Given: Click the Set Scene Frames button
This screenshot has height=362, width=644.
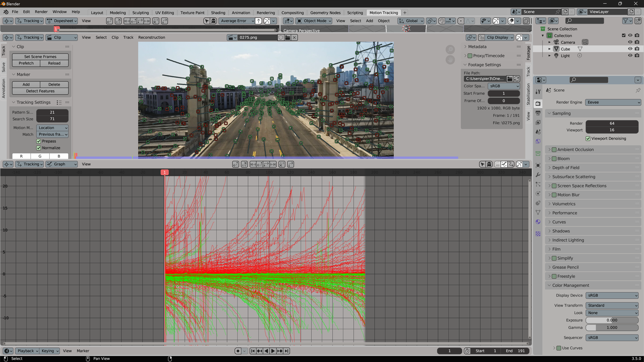Looking at the screenshot, I should (40, 57).
